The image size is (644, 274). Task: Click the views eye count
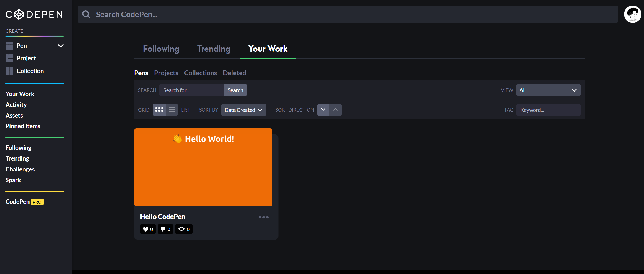(x=184, y=229)
